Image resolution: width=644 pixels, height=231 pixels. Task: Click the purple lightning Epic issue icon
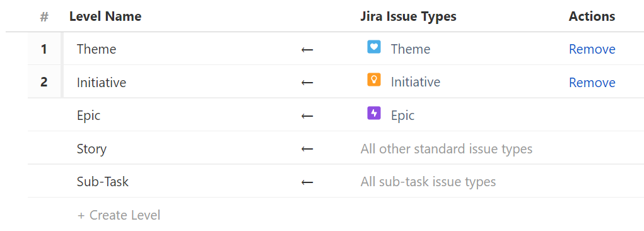click(x=374, y=112)
